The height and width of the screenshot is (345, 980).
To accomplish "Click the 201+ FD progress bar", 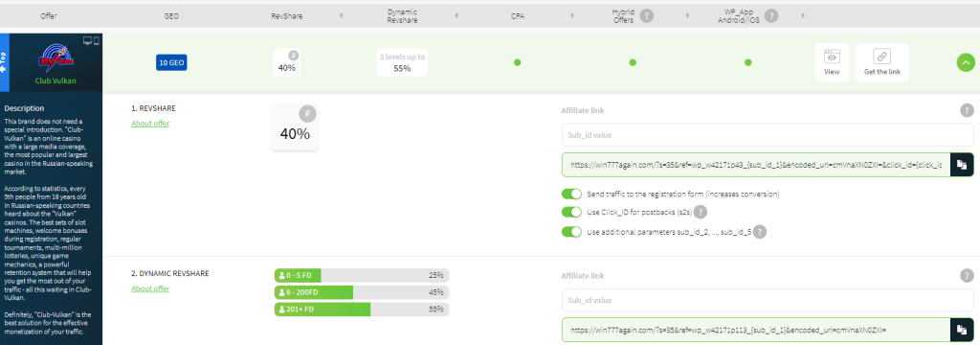I will (361, 310).
